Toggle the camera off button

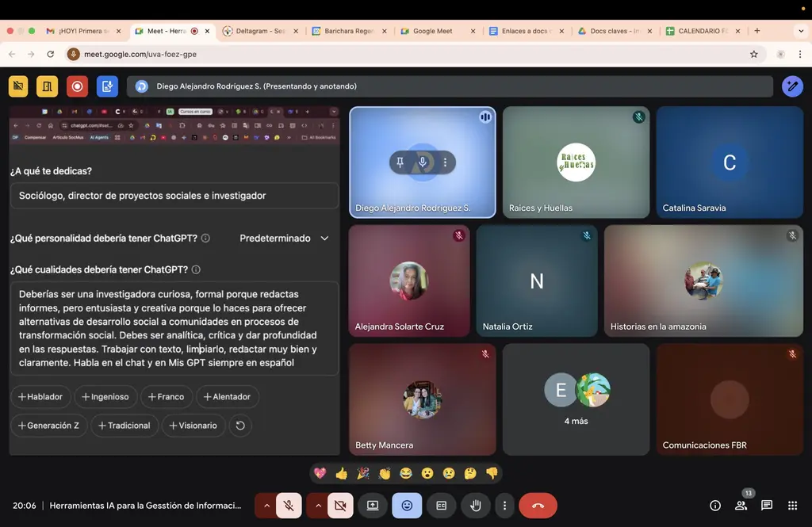click(340, 506)
